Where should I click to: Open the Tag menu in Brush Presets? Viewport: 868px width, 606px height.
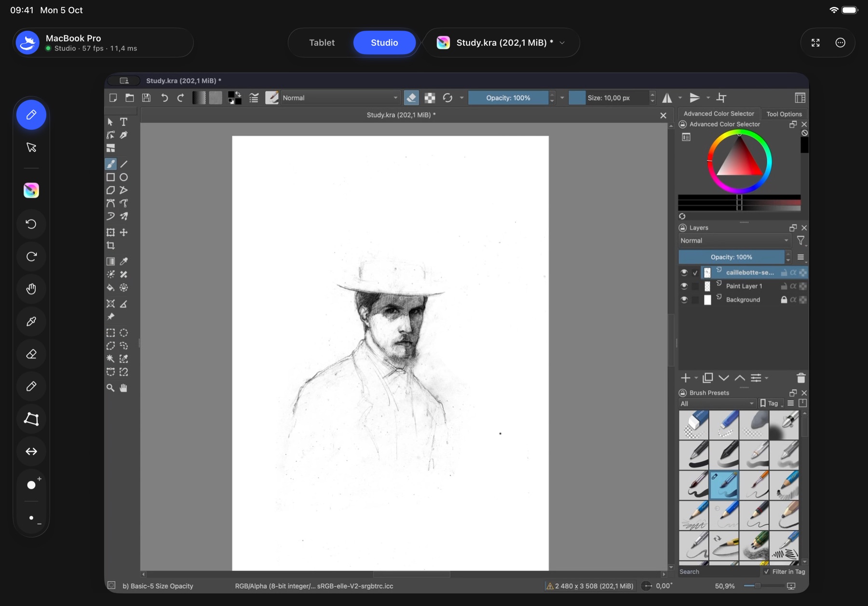tap(771, 404)
